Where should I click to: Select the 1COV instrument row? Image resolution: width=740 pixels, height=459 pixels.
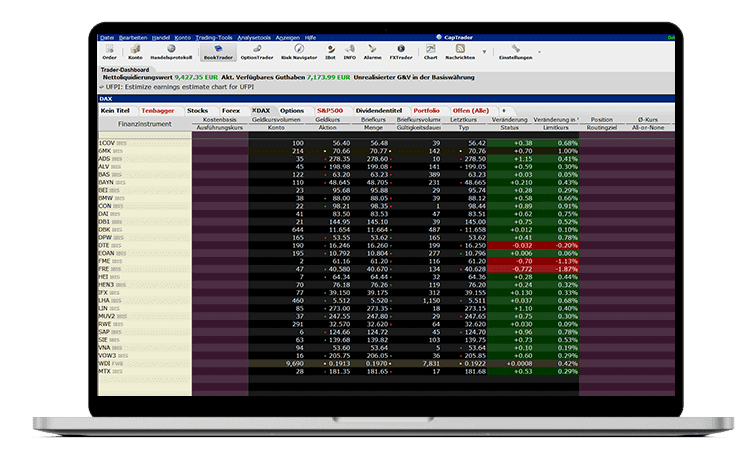coord(386,143)
